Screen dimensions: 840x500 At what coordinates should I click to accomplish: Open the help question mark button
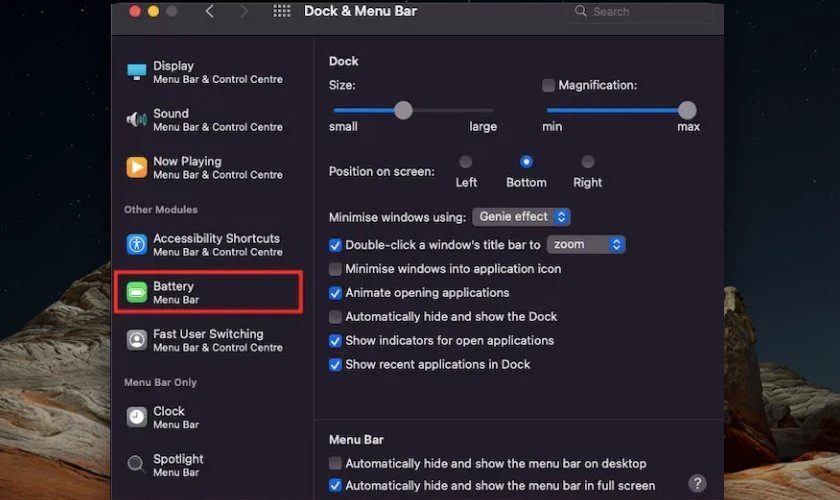(x=698, y=483)
